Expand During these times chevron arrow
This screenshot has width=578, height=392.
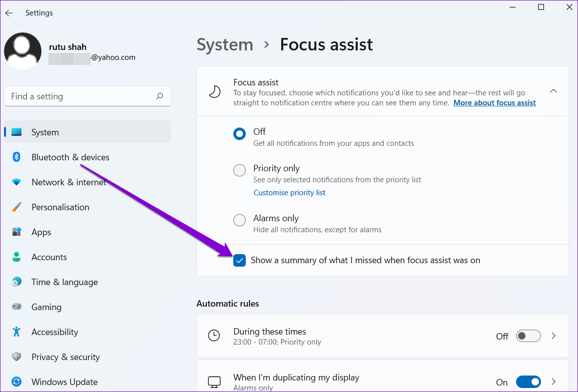(x=554, y=336)
